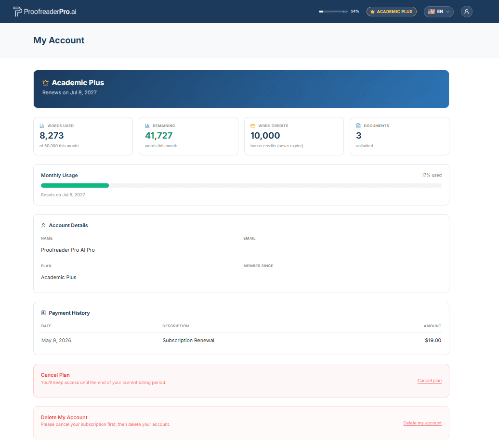
Task: Click the Monthly Usage progress bar
Action: coord(241,185)
